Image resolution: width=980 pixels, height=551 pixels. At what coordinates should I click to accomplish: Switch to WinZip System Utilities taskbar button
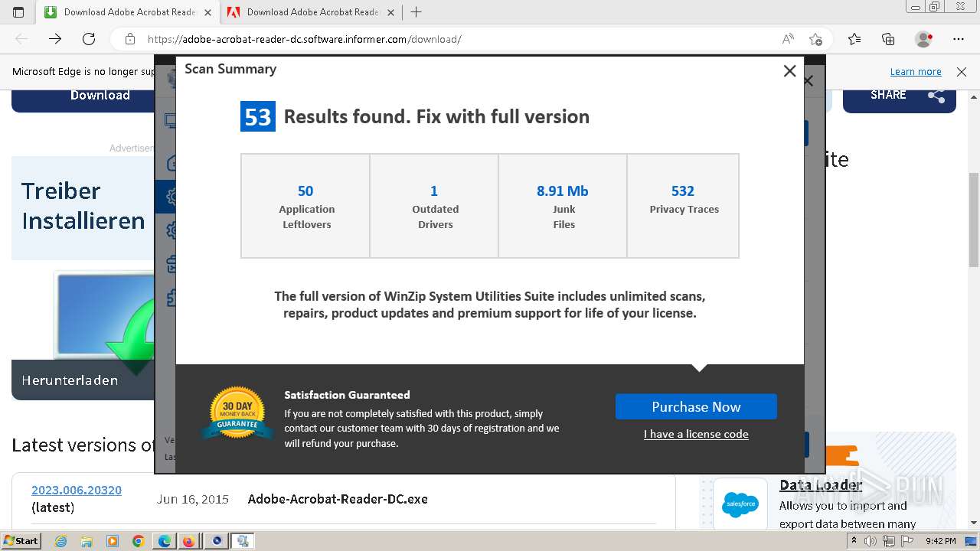243,541
